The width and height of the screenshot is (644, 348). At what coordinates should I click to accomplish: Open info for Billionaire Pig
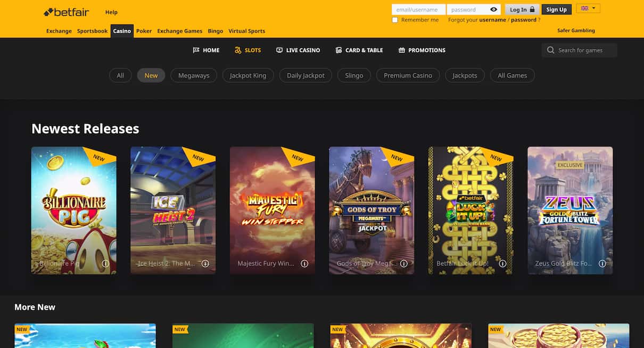click(x=105, y=263)
